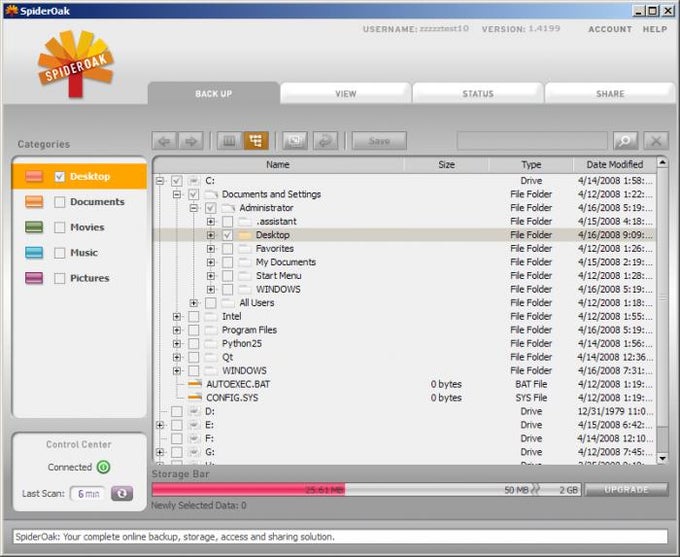The height and width of the screenshot is (557, 680).
Task: Click the pink storage usage bar
Action: click(x=248, y=490)
